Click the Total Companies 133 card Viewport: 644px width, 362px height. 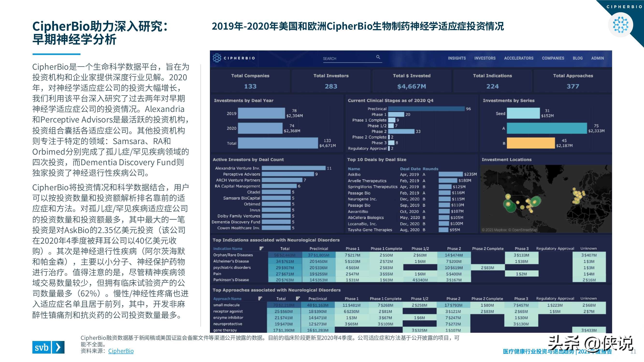tap(250, 81)
